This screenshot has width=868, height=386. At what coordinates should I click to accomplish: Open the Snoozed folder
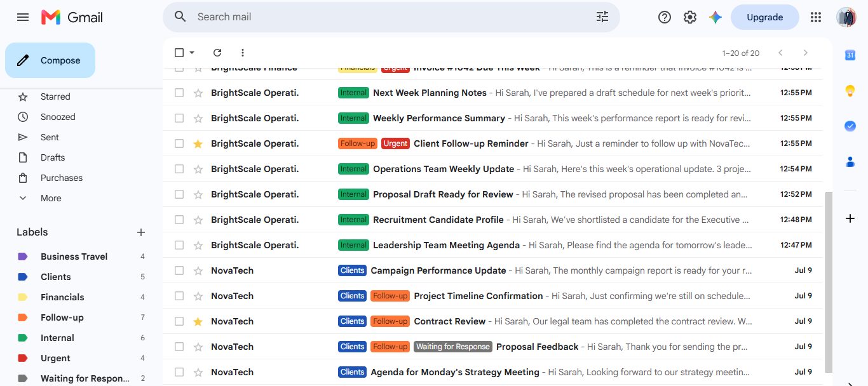coord(58,117)
